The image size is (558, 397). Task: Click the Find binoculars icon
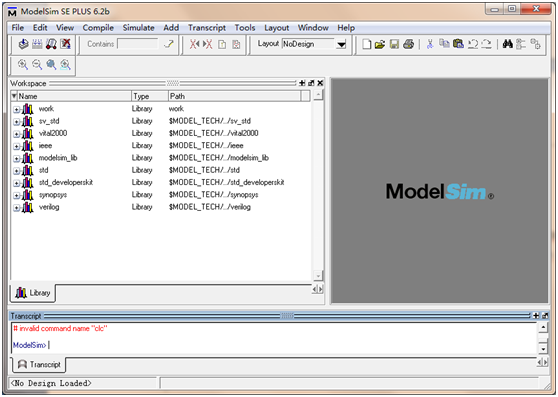[507, 44]
